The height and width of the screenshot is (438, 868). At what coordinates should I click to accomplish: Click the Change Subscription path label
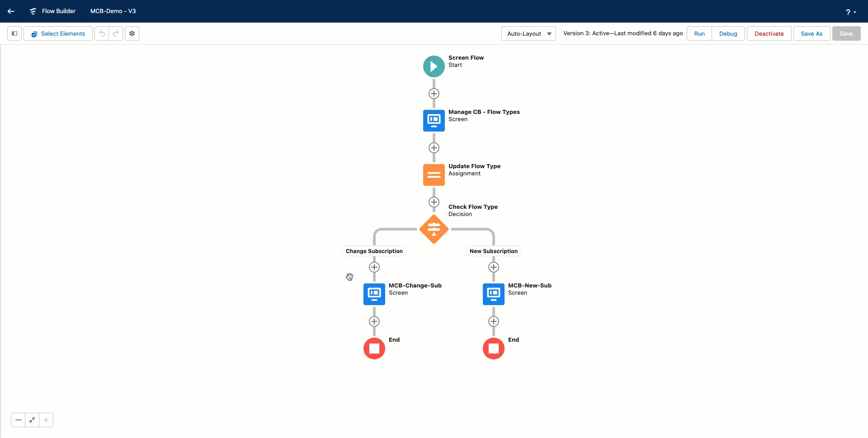click(374, 251)
